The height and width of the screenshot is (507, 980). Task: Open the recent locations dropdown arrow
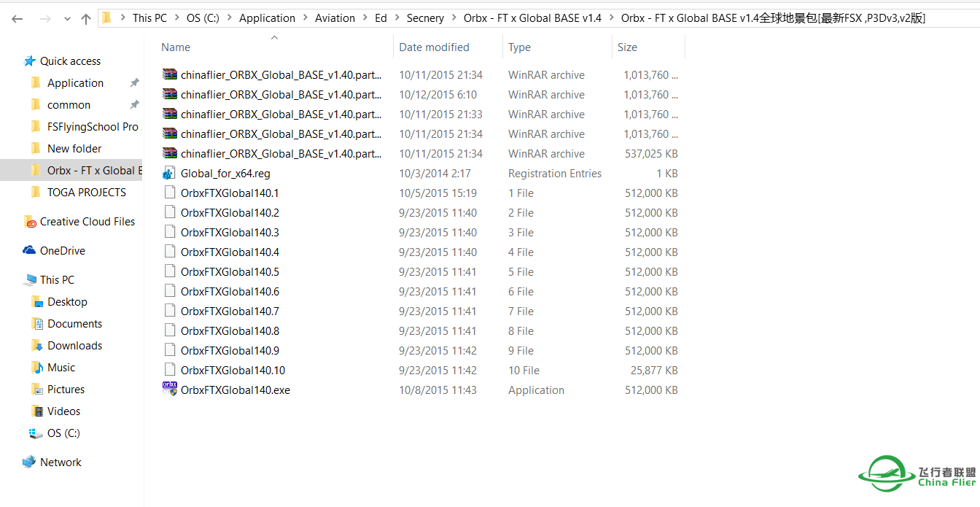[68, 20]
